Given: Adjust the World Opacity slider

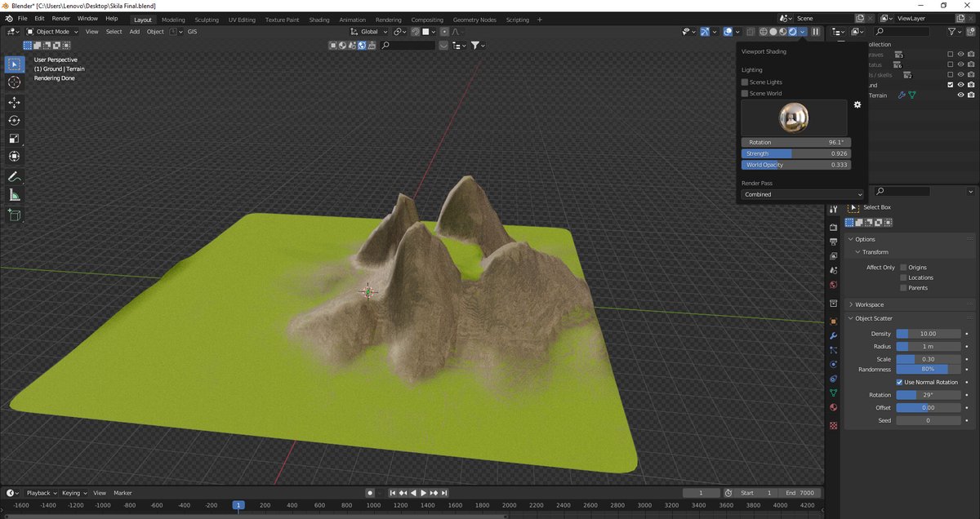Looking at the screenshot, I should 796,165.
